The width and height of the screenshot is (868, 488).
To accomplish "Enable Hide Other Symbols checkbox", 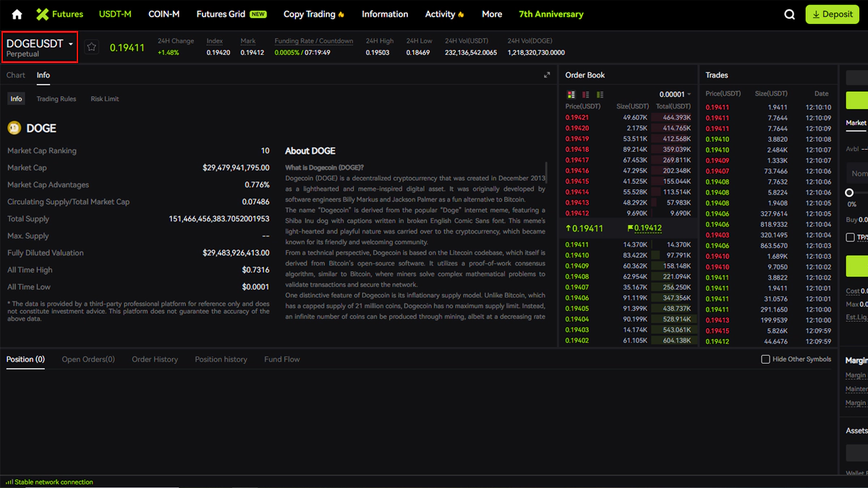I will click(765, 359).
